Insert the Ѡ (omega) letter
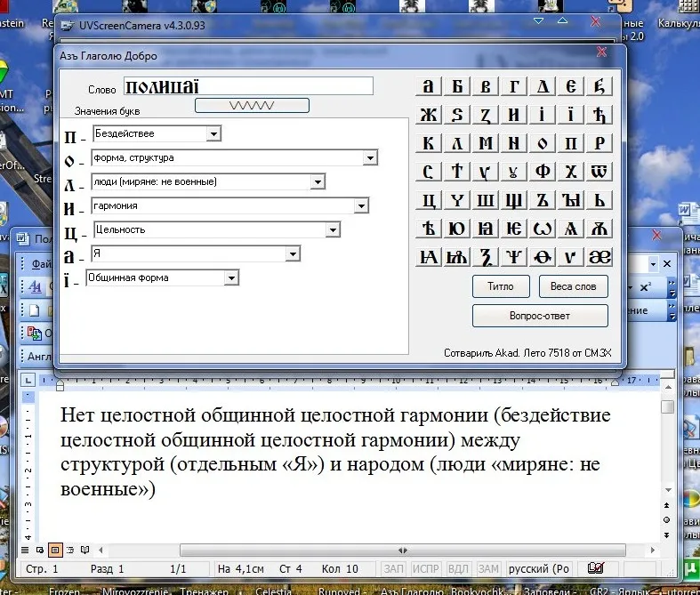Viewport: 700px width, 595px height. tap(543, 229)
